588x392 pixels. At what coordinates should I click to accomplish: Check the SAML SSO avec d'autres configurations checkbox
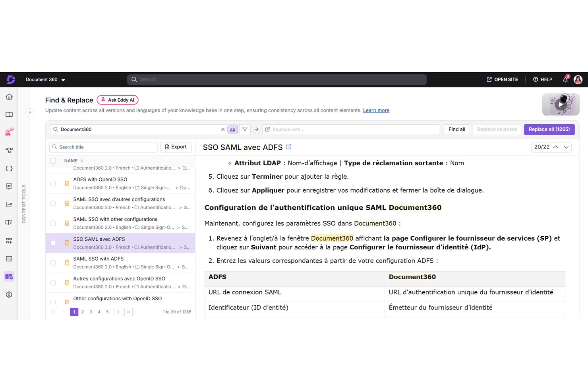pyautogui.click(x=53, y=203)
